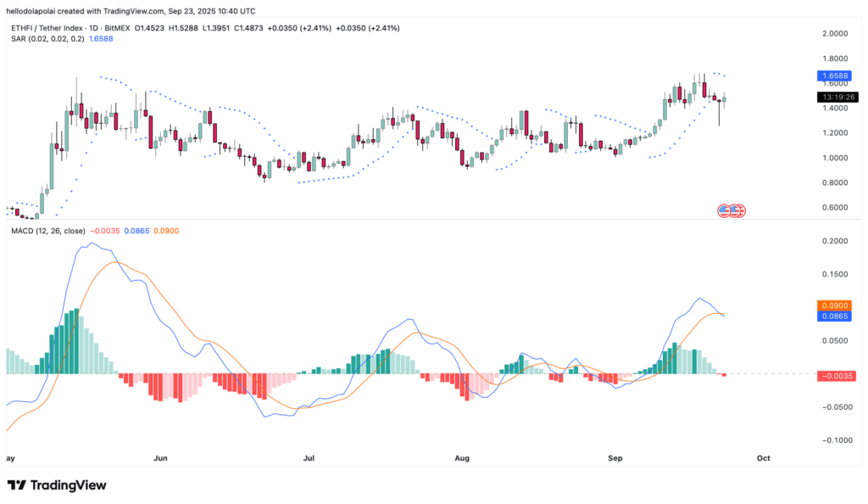Select the first US flag coin icon on chart
Viewport: 868px width, 504px height.
pos(724,210)
